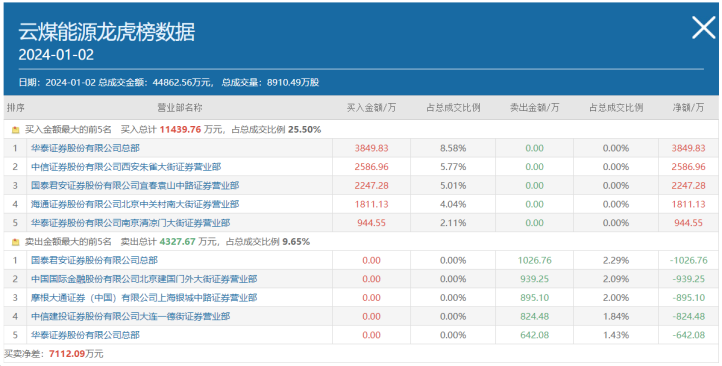Select the buy amount 2586.96 cell

(x=372, y=167)
